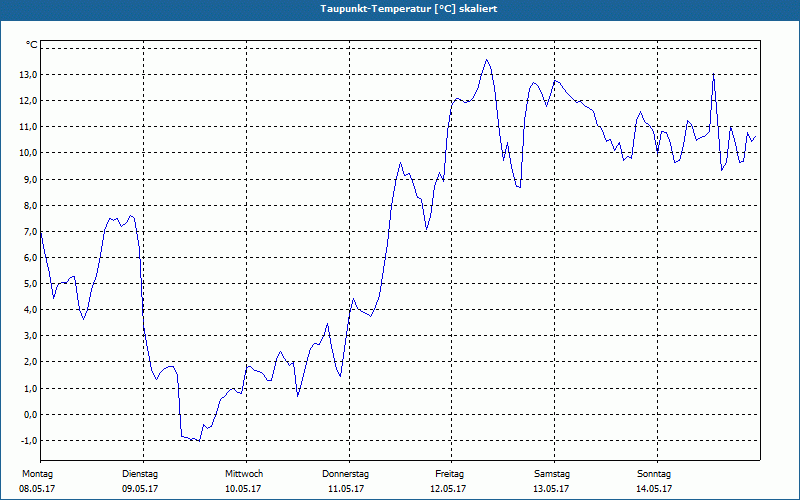Screen dimensions: 800x500
Task: Click the -1,0 axis value
Action: (29, 440)
